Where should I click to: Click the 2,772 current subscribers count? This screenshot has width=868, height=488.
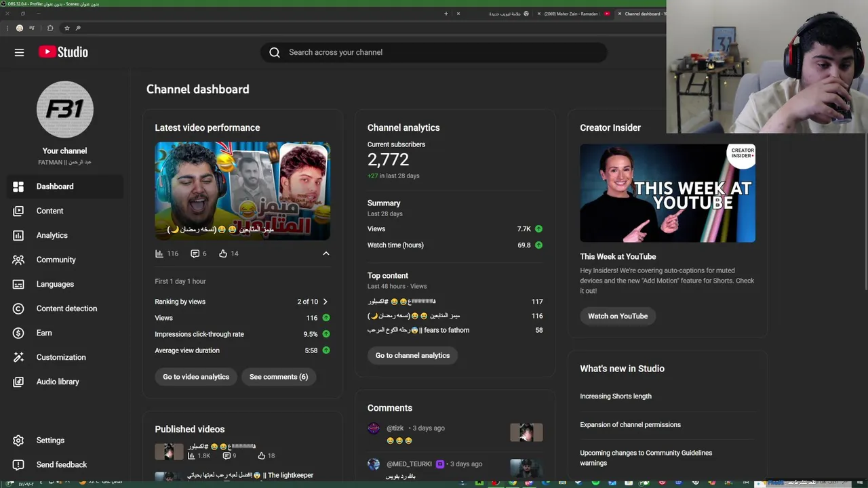pos(388,160)
